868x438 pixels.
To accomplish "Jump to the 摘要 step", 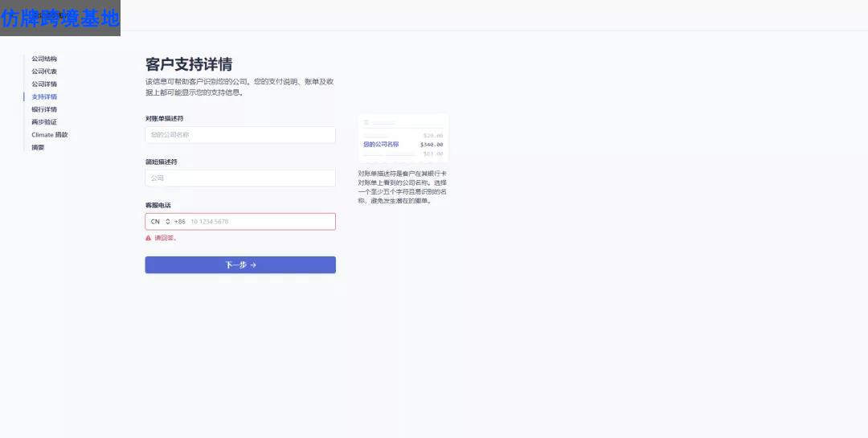I will [39, 147].
